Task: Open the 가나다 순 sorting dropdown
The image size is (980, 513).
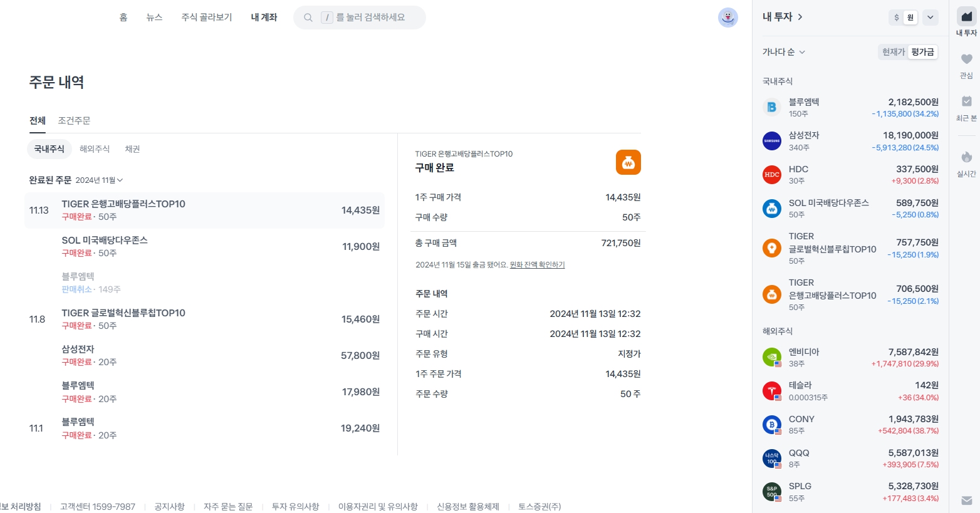Action: [784, 52]
